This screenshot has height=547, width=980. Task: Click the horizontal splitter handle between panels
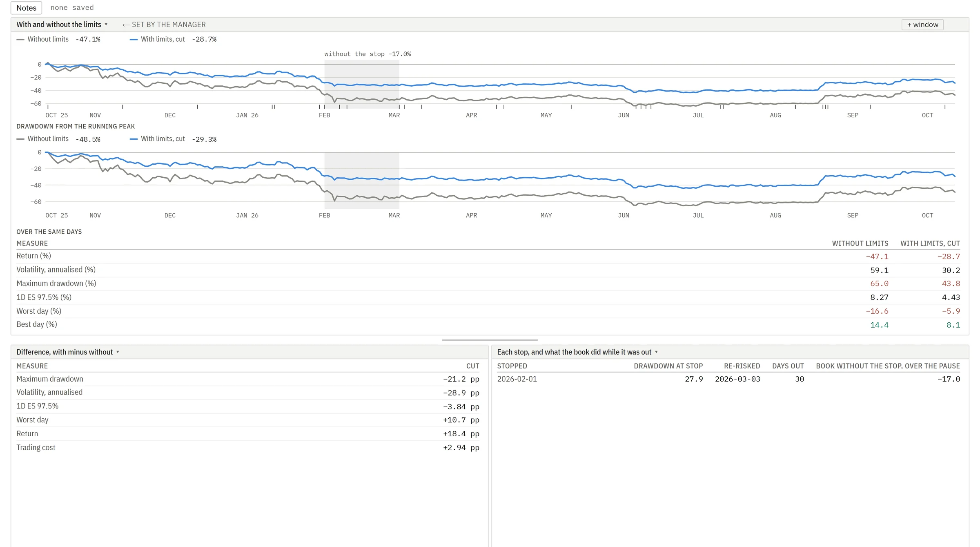490,340
